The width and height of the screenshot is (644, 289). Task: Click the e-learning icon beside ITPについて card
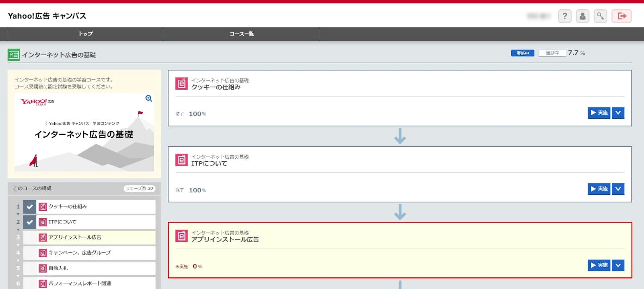[182, 160]
